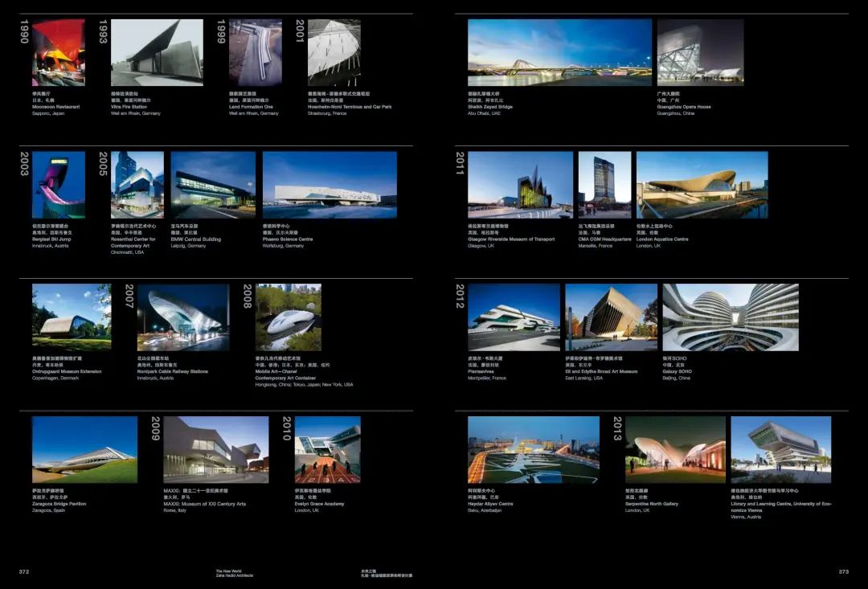This screenshot has height=589, width=868.
Task: Click the 2007 year label
Action: pos(129,297)
